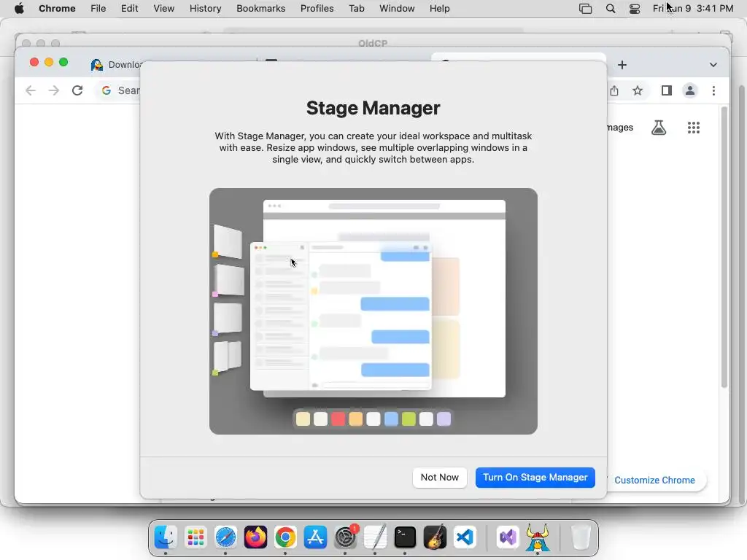Toggle Chrome side panel
The height and width of the screenshot is (560, 747).
coord(667,90)
